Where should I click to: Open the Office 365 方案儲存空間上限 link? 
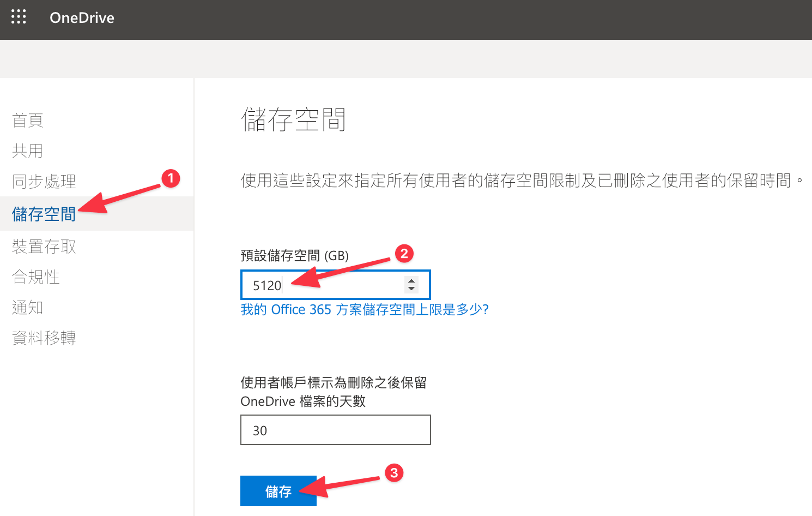coord(365,309)
